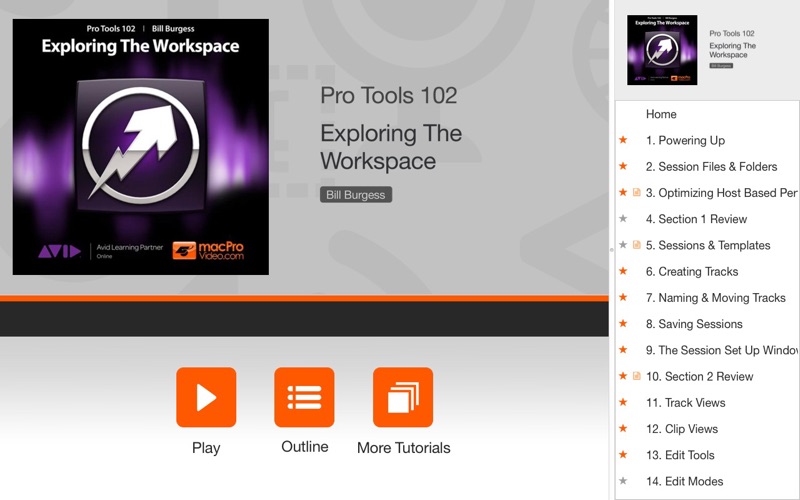Open note icon for 5. Sessions & Templates
This screenshot has height=500, width=800.
636,245
